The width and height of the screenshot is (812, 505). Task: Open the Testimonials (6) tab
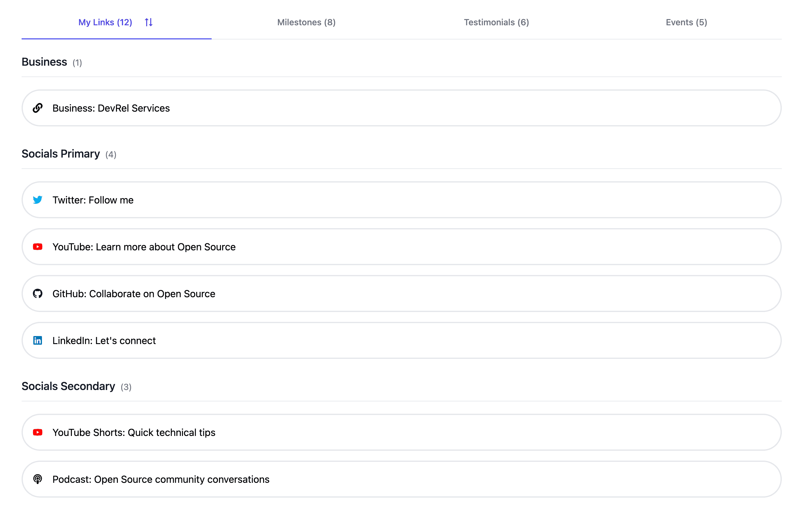[x=497, y=23]
